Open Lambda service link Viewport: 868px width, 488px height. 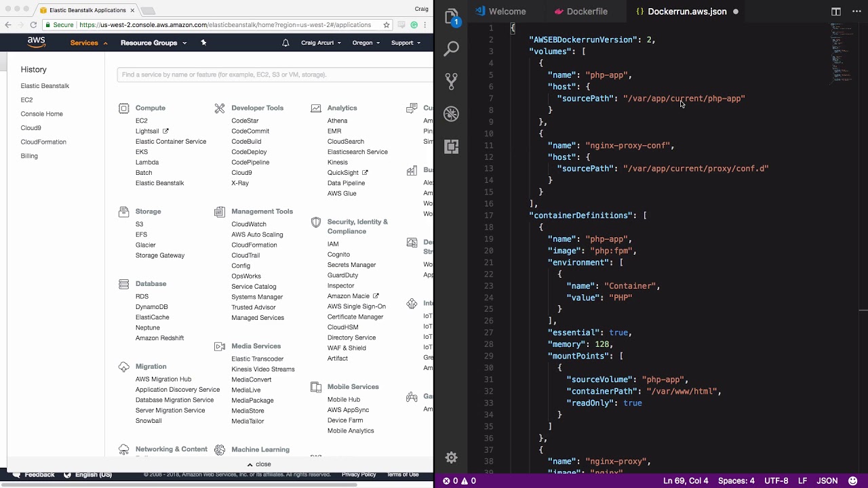[x=147, y=163]
